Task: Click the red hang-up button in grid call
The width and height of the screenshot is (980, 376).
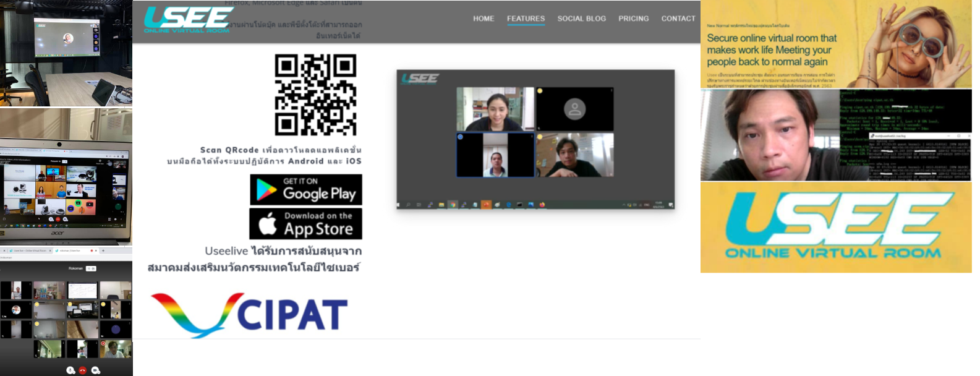Action: point(83,370)
